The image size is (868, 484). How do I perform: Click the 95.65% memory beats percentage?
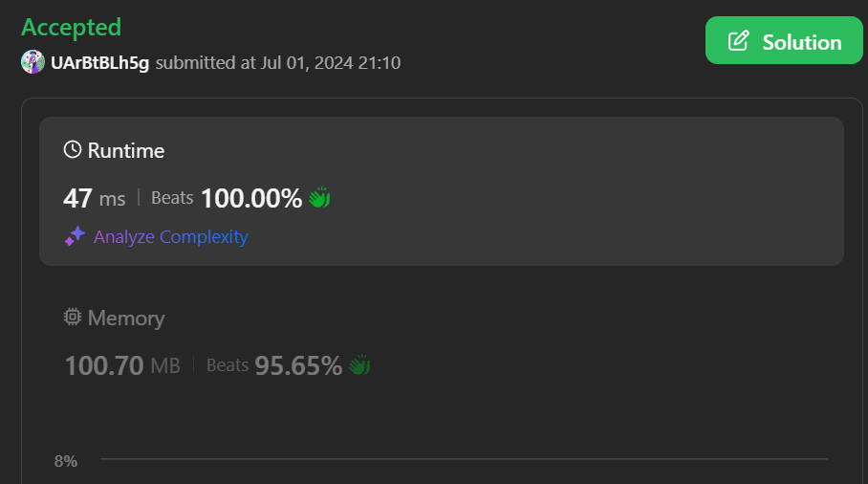click(298, 365)
